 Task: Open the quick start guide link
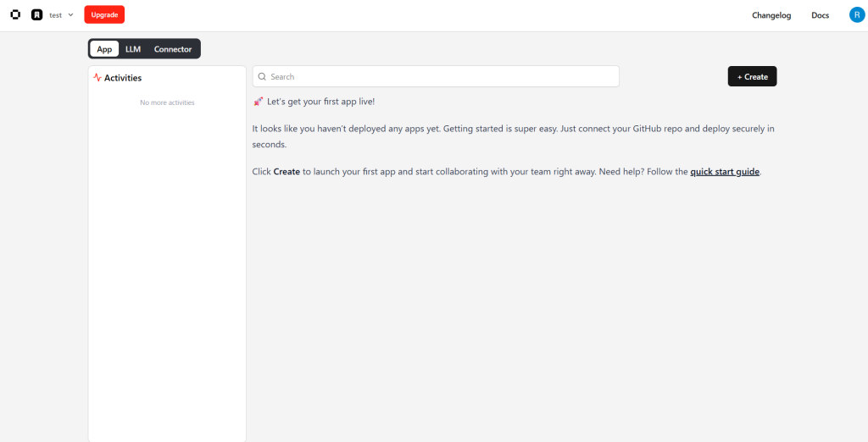(x=725, y=172)
